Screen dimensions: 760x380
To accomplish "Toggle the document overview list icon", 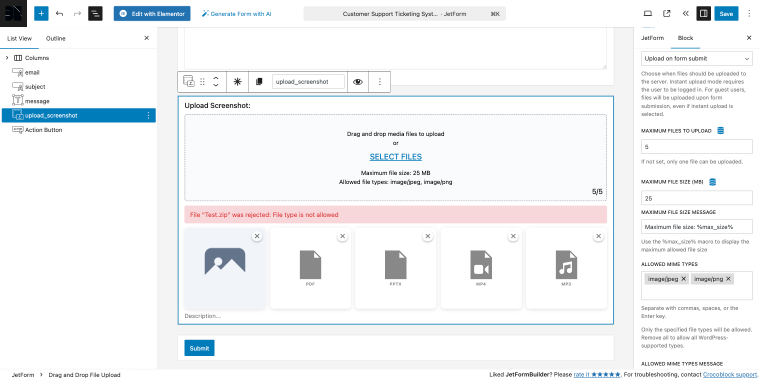I will coord(95,14).
